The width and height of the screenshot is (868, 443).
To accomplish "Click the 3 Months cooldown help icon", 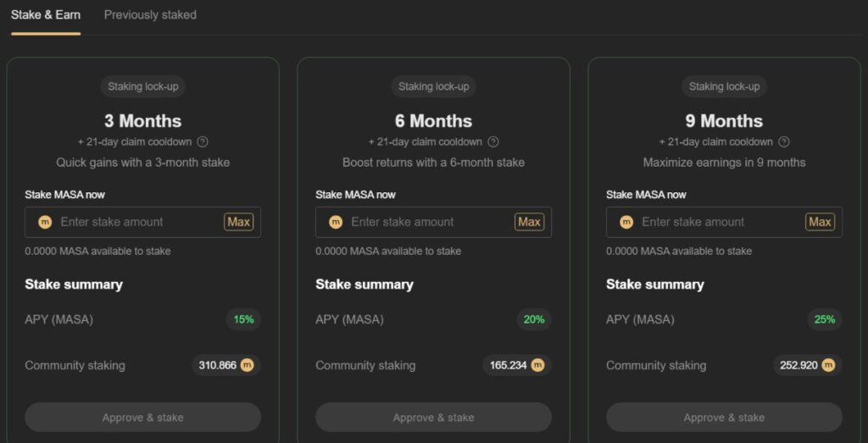I will click(203, 142).
